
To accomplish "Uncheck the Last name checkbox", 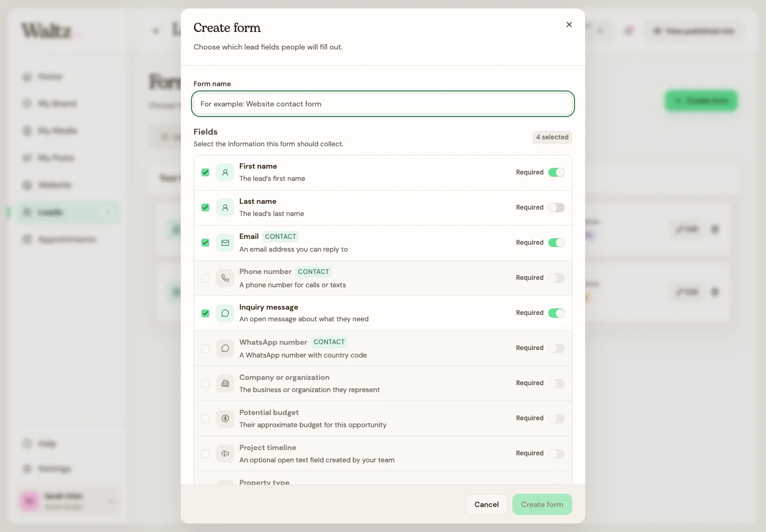I will (205, 207).
